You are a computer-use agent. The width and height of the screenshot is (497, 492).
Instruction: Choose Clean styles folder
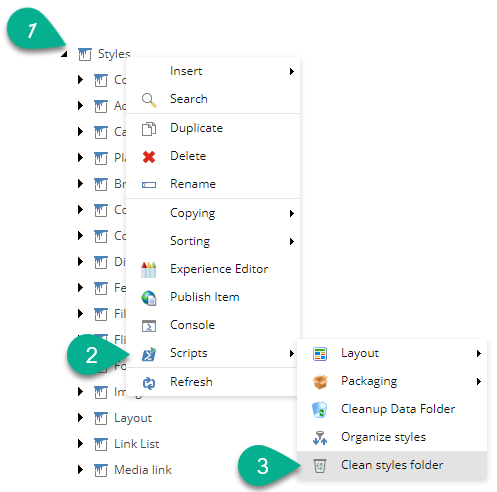click(x=392, y=465)
